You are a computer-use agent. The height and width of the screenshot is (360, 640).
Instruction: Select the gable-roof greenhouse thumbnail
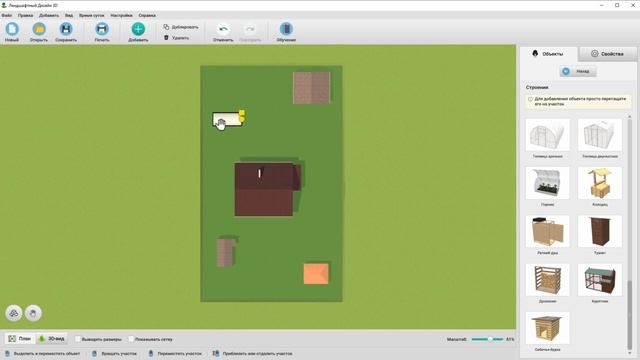(600, 135)
